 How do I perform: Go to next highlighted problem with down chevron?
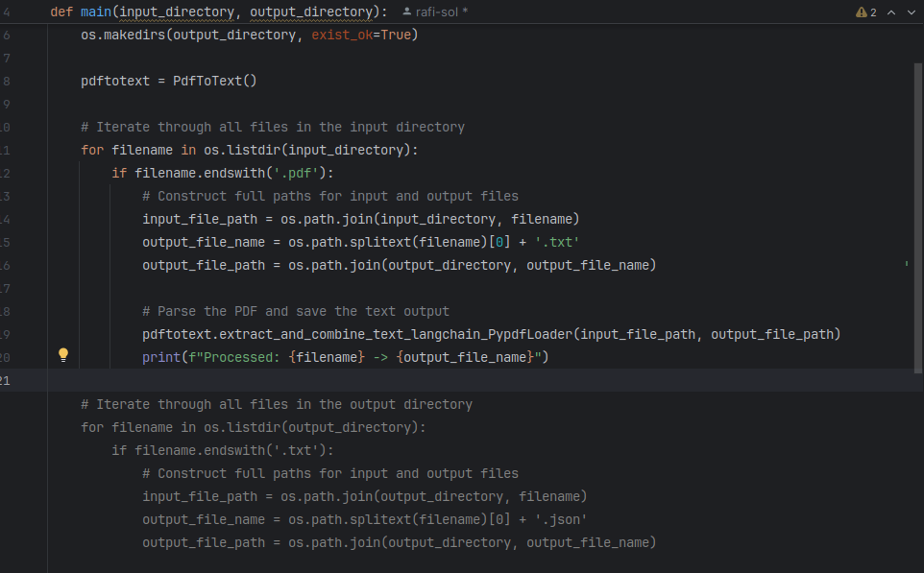click(910, 12)
